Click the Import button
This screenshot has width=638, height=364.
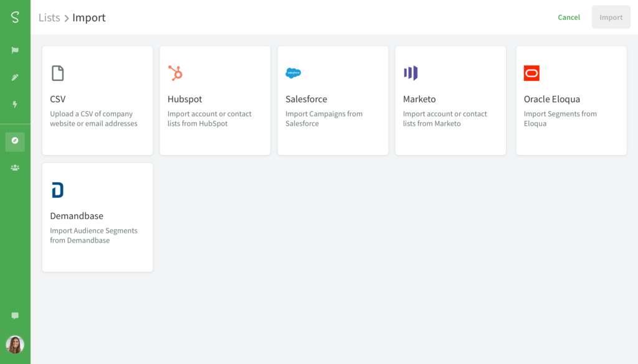click(611, 17)
